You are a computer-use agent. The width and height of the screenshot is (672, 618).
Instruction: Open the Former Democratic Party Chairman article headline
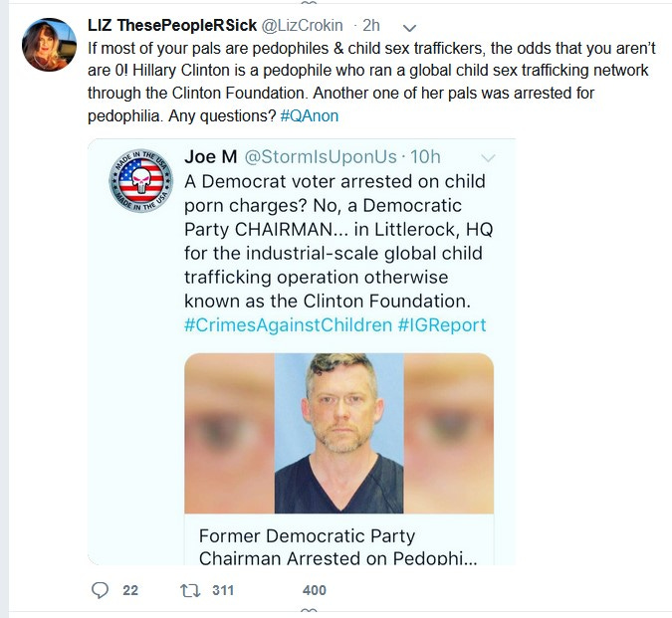click(337, 546)
